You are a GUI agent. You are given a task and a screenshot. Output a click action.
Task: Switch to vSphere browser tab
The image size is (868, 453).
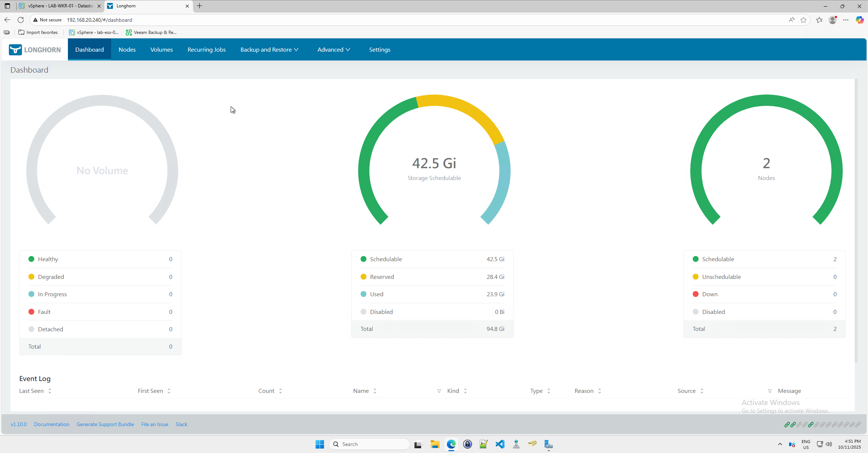click(59, 6)
